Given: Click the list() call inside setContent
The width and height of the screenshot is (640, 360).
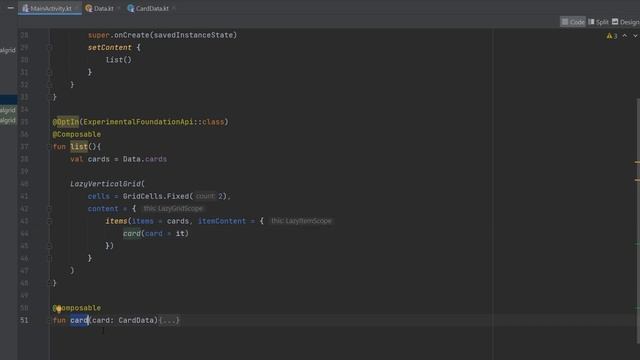Looking at the screenshot, I should tap(118, 60).
